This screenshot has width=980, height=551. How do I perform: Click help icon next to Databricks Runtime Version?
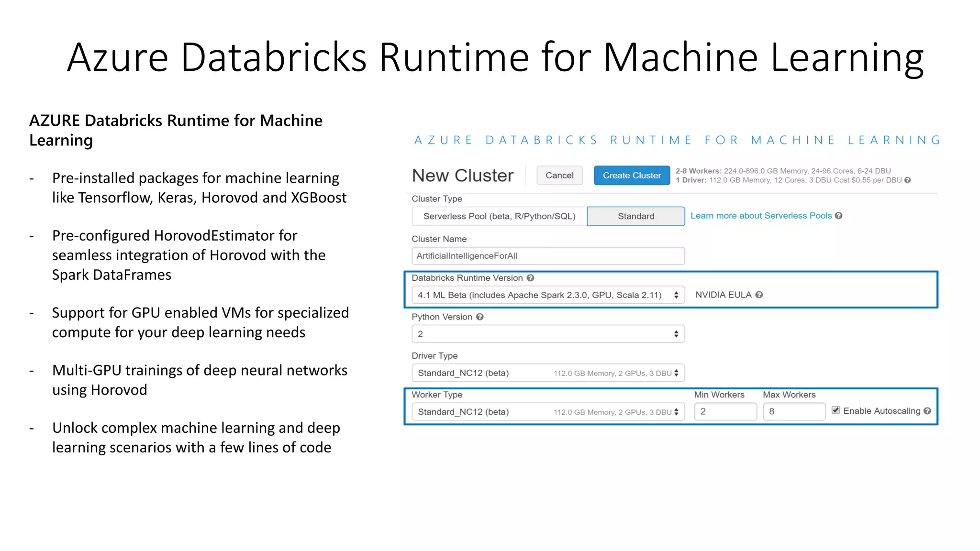click(x=530, y=278)
